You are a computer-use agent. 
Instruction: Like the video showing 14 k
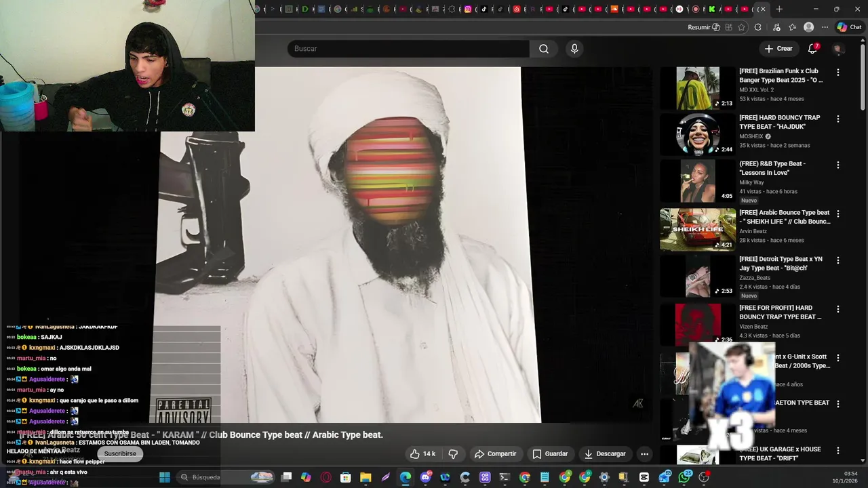pos(422,453)
